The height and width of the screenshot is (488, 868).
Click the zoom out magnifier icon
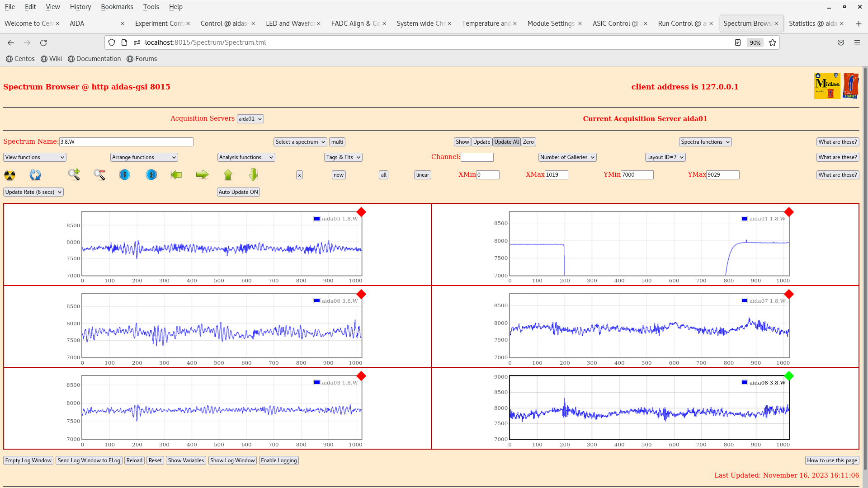(99, 174)
